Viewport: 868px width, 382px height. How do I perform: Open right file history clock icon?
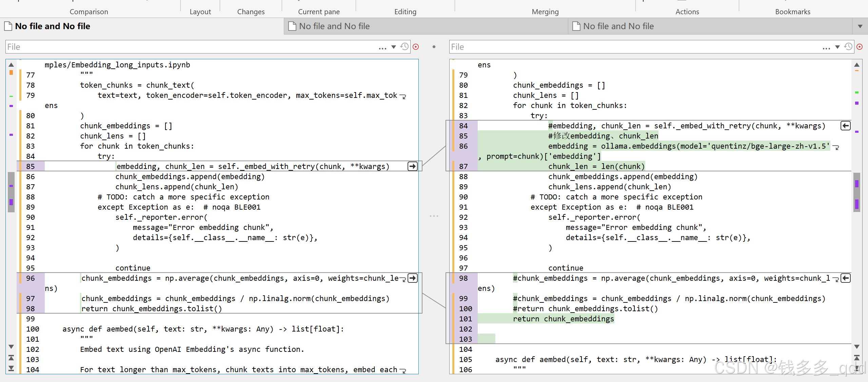click(848, 47)
